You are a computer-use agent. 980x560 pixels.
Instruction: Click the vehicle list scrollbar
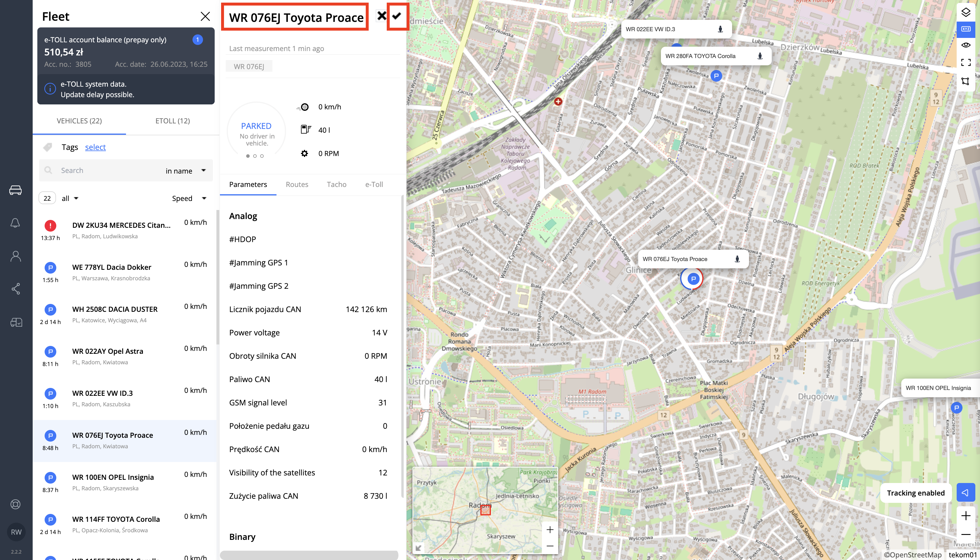(x=218, y=277)
